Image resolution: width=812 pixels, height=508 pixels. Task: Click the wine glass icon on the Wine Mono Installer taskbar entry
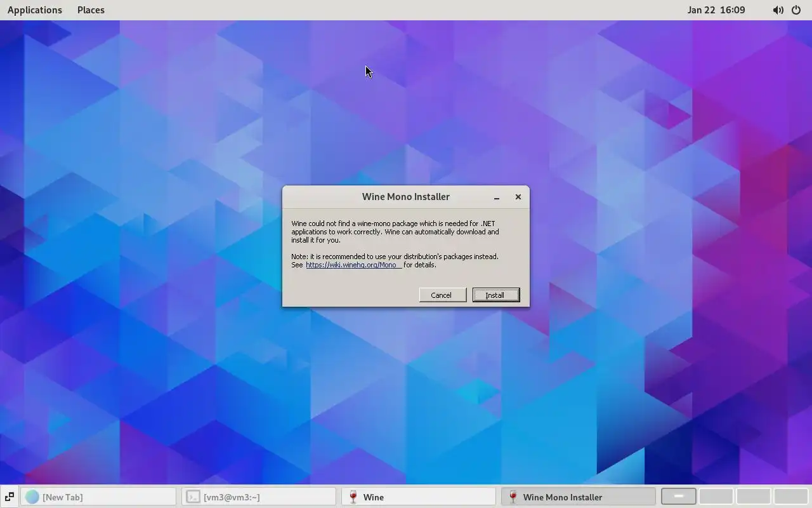(513, 497)
